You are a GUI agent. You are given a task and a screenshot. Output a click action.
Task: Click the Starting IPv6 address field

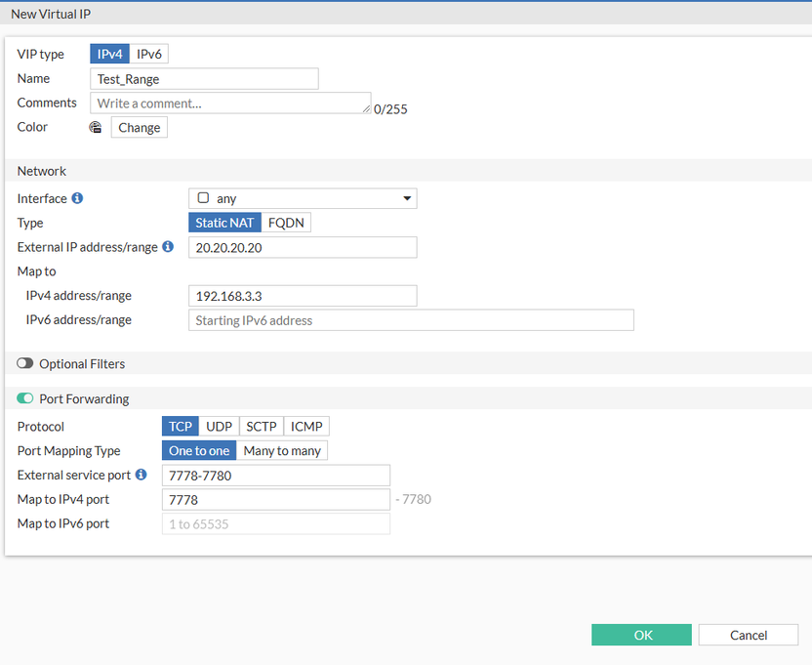click(411, 320)
